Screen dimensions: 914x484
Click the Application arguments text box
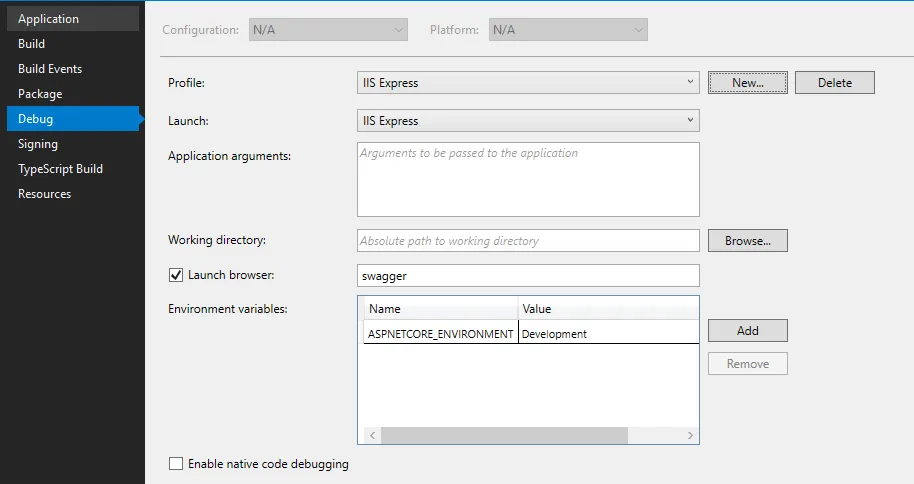[x=528, y=180]
